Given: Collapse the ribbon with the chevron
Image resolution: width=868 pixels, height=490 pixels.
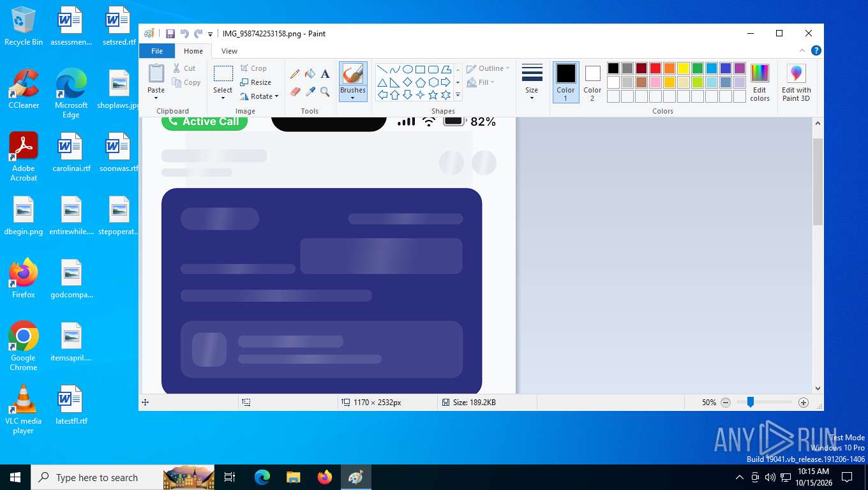Looking at the screenshot, I should tap(802, 50).
